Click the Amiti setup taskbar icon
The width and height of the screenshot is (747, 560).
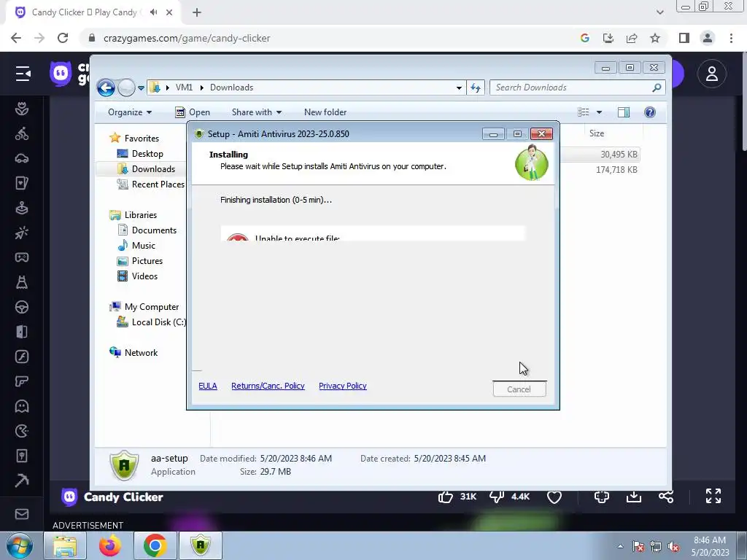(200, 545)
